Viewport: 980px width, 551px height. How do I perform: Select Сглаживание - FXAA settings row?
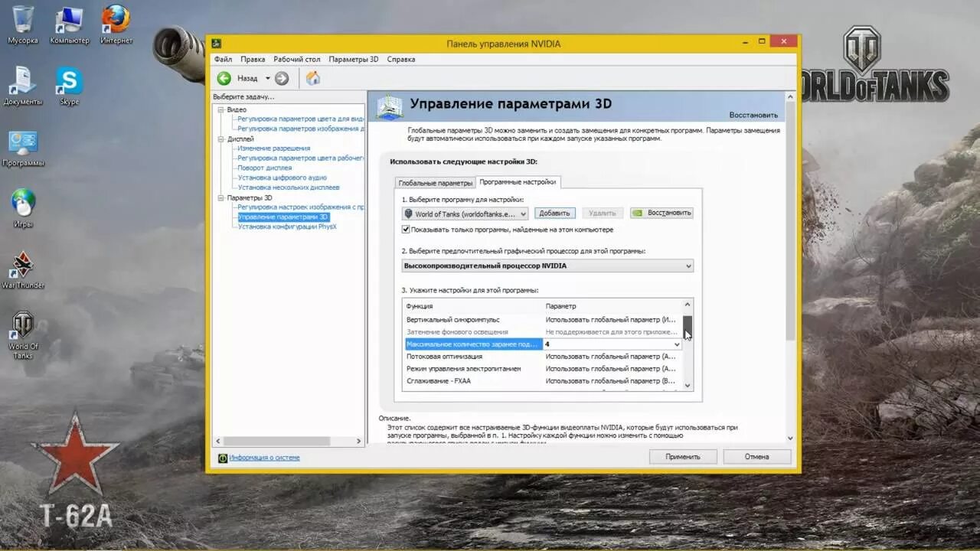pos(543,381)
